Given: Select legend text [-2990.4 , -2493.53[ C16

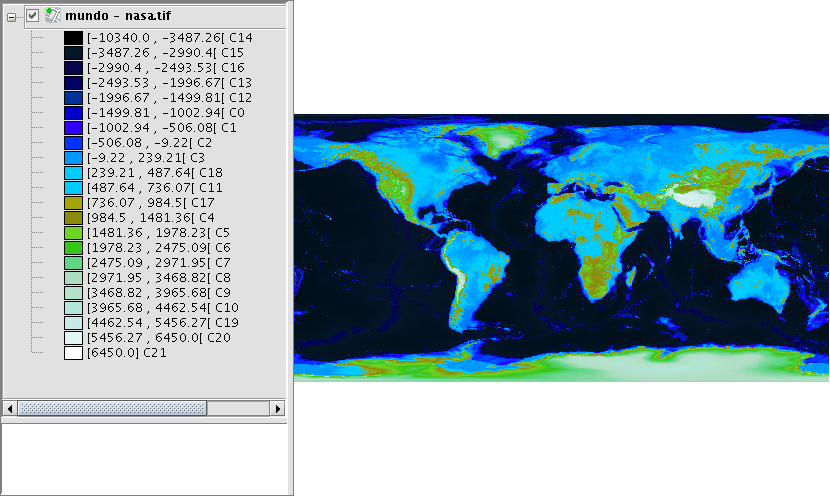Looking at the screenshot, I should (x=166, y=68).
